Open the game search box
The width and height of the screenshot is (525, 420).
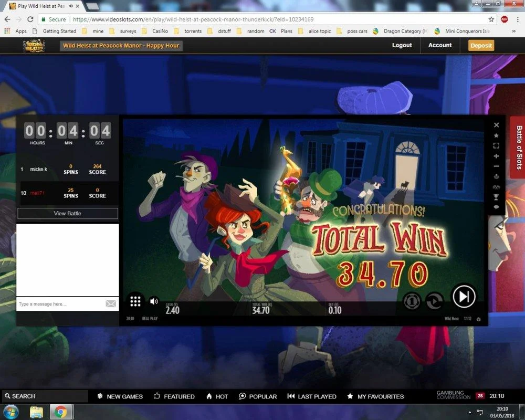tap(45, 396)
